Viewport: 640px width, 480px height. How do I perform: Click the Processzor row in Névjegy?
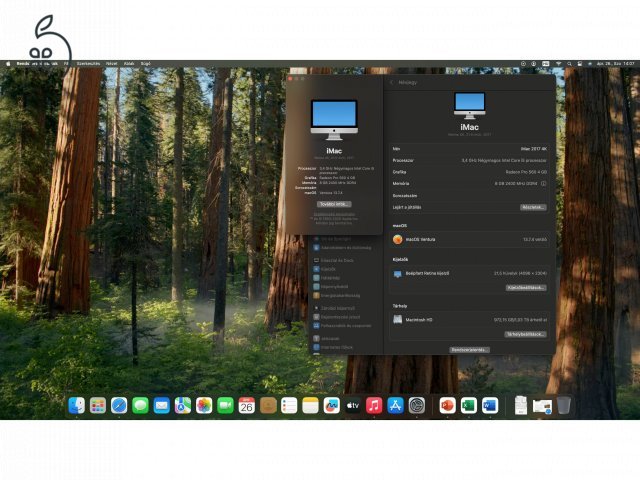click(x=469, y=161)
